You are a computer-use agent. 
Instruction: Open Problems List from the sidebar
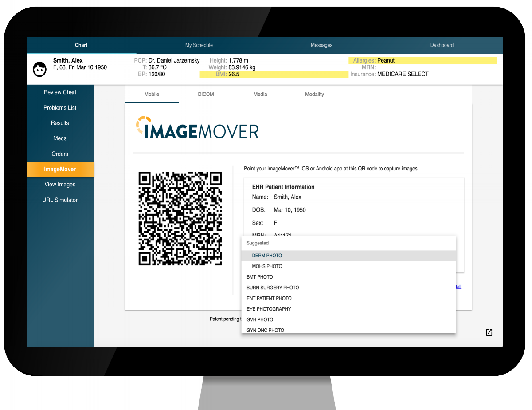(60, 107)
